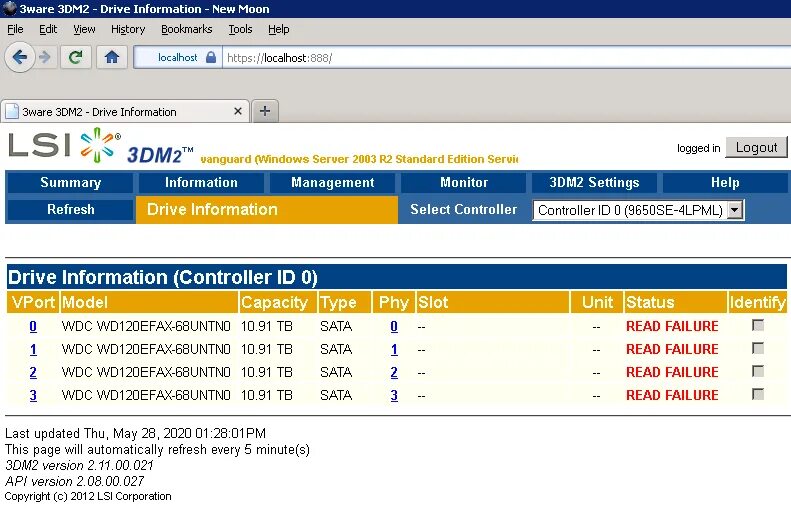This screenshot has width=791, height=512.
Task: Open the Monitor navigation tab
Action: point(464,183)
